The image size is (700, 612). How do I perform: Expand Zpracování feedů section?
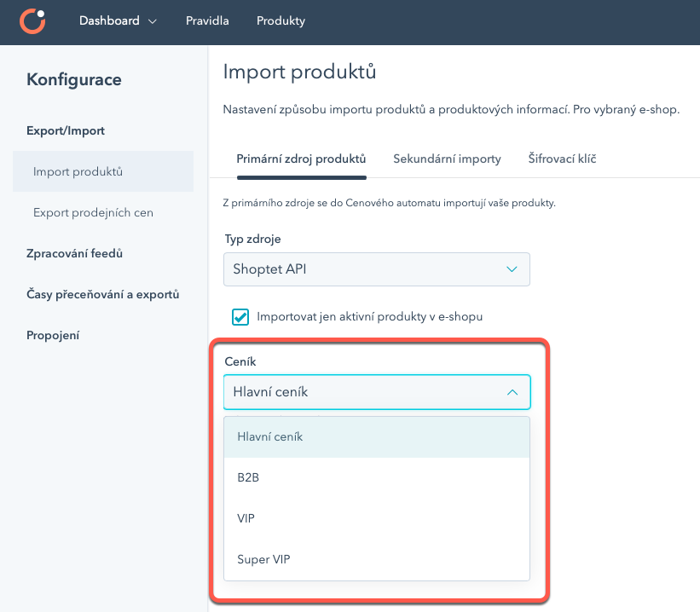pos(75,253)
